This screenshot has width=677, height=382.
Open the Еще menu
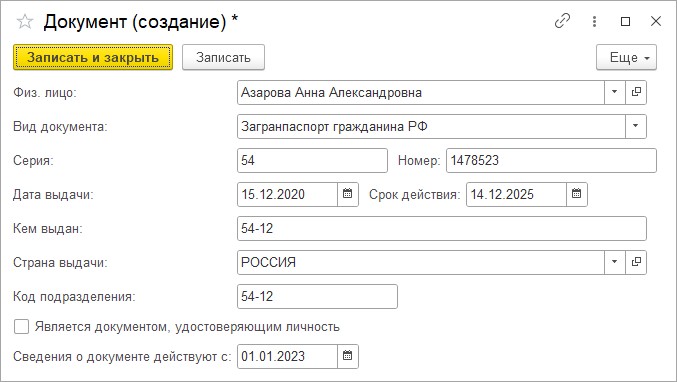click(626, 57)
